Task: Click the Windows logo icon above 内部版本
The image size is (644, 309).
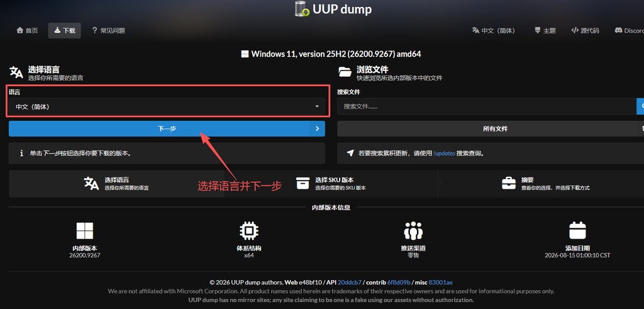Action: 85,231
